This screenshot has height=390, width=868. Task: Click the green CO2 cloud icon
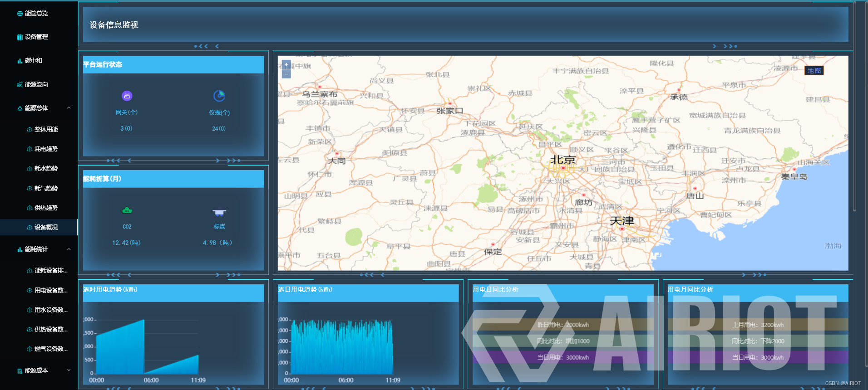coord(127,210)
